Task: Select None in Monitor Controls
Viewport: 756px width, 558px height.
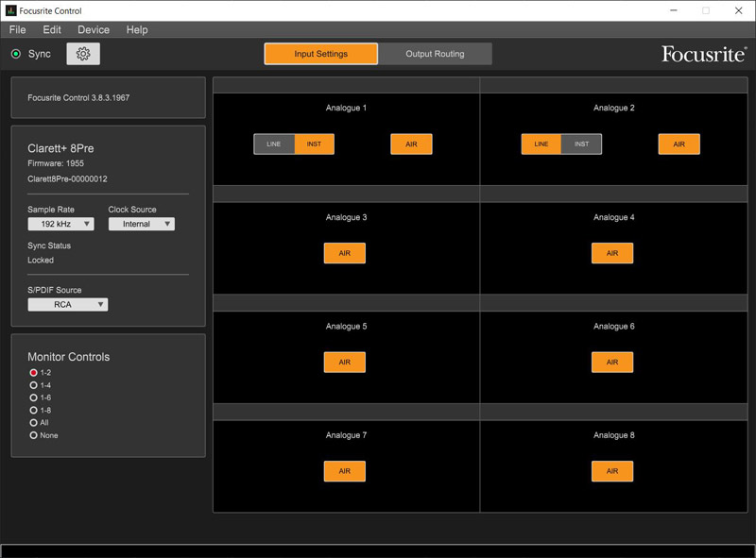Action: click(34, 435)
